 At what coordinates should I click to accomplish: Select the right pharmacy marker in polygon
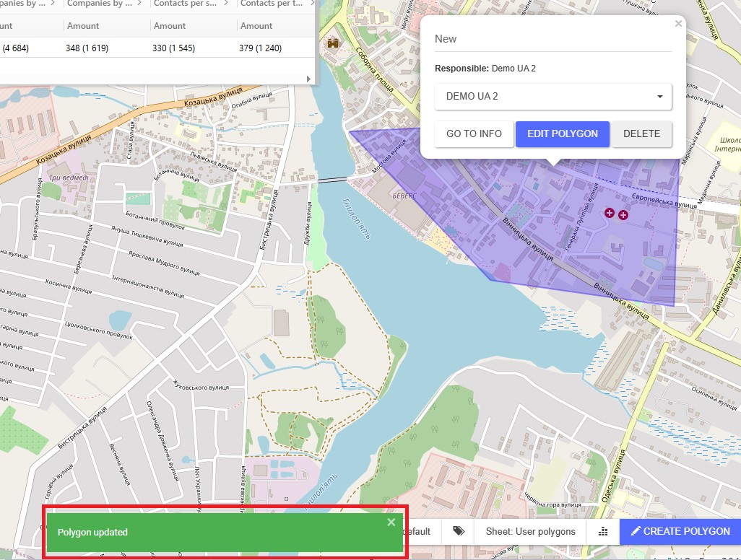click(x=623, y=215)
